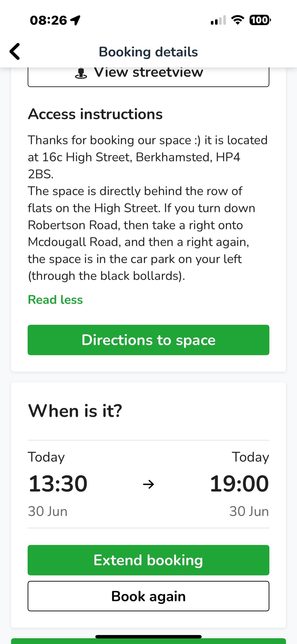Tap the 08:26 status bar clock
Image resolution: width=297 pixels, height=644 pixels.
click(49, 20)
